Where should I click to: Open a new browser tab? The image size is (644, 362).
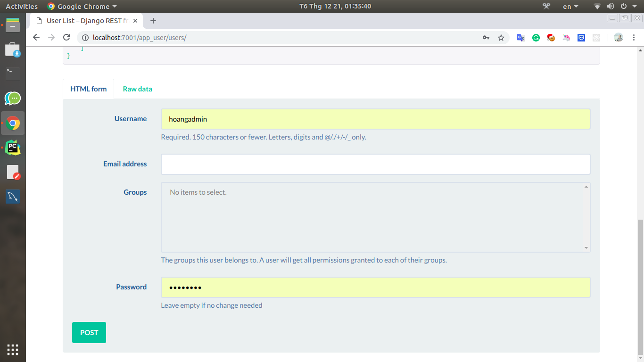pos(153,21)
